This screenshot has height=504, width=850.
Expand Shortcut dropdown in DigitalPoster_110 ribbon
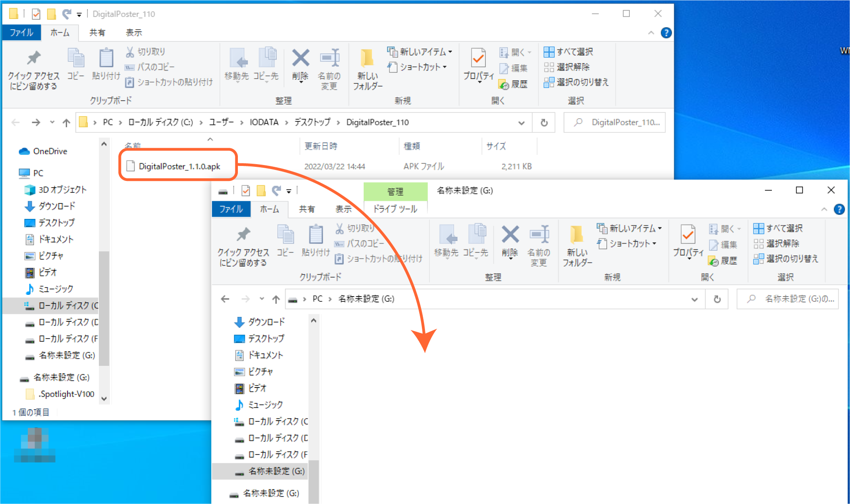[444, 67]
